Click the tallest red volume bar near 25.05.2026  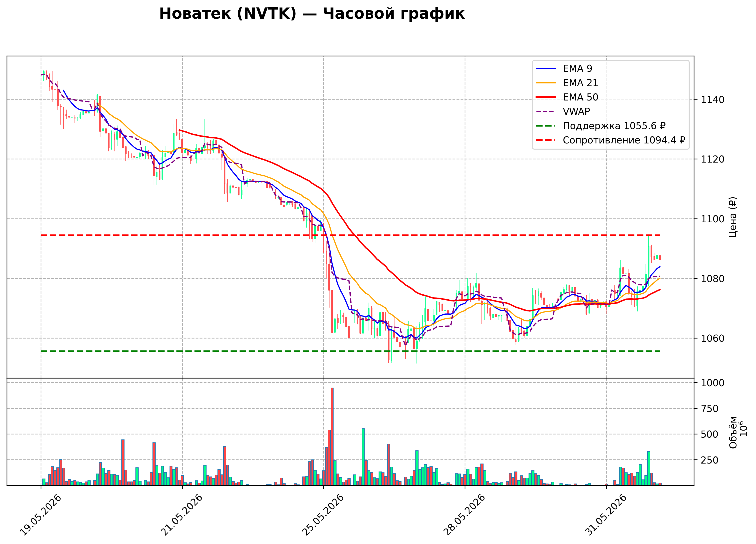tap(332, 437)
